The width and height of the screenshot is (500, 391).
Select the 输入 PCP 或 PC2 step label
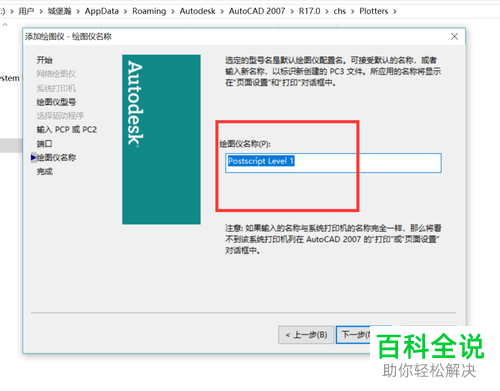67,129
